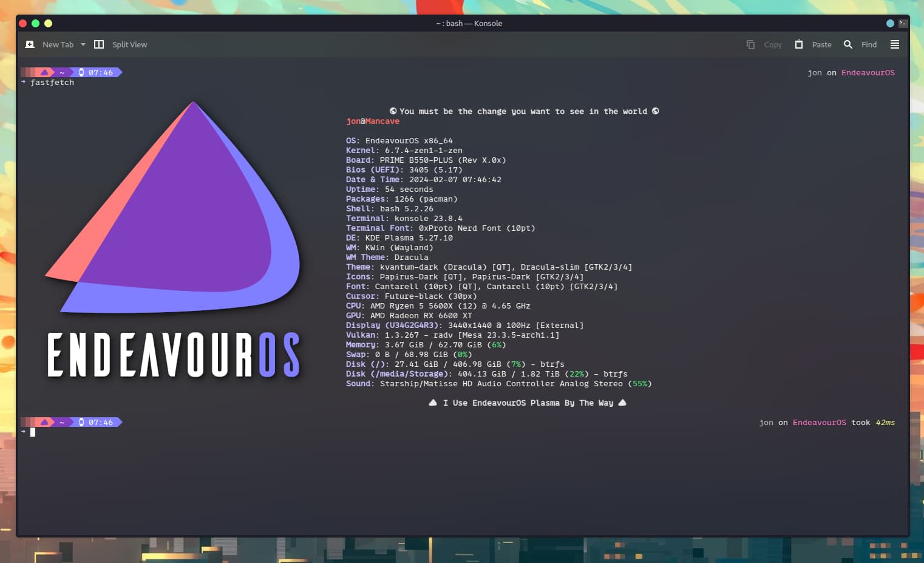Click the 'Board: PRIME B550-PLUS' line

426,160
